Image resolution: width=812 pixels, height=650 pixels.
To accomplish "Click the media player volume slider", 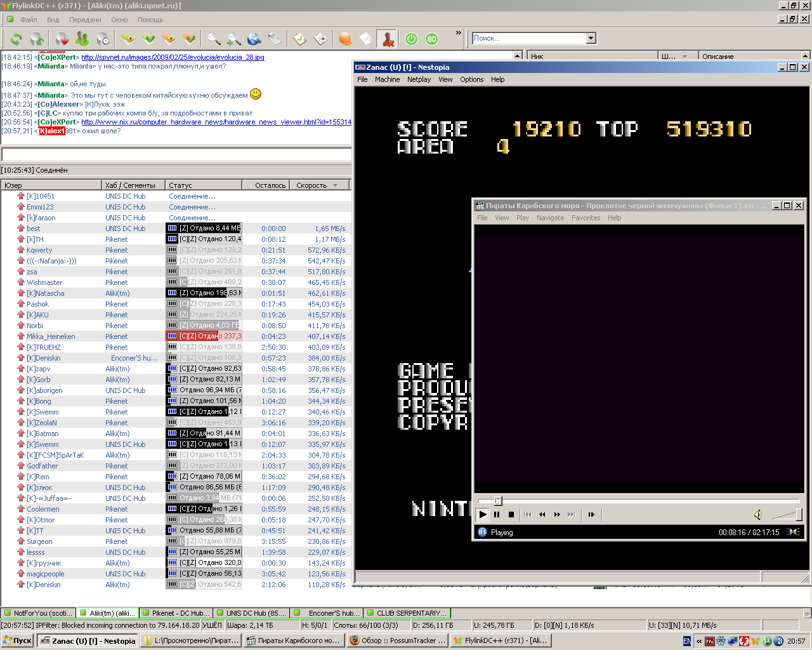I will tap(787, 515).
